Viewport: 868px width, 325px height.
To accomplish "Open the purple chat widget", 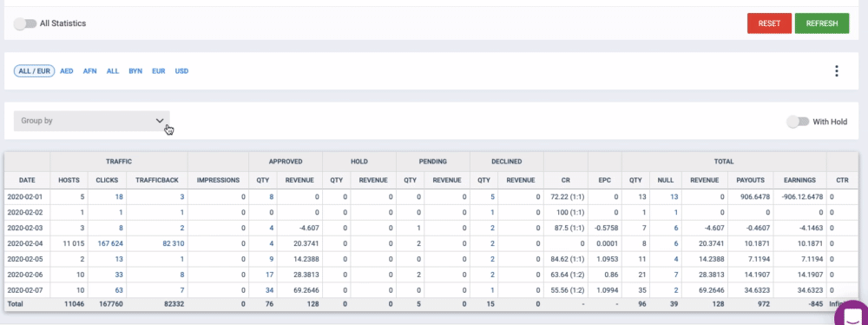I will point(852,315).
